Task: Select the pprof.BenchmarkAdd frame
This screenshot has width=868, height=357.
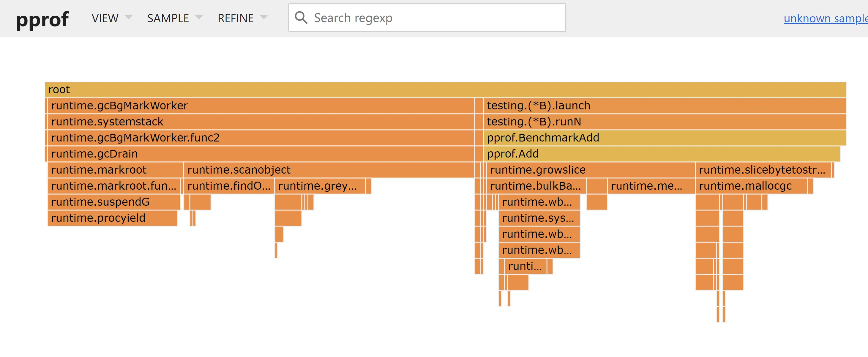Action: pyautogui.click(x=664, y=138)
